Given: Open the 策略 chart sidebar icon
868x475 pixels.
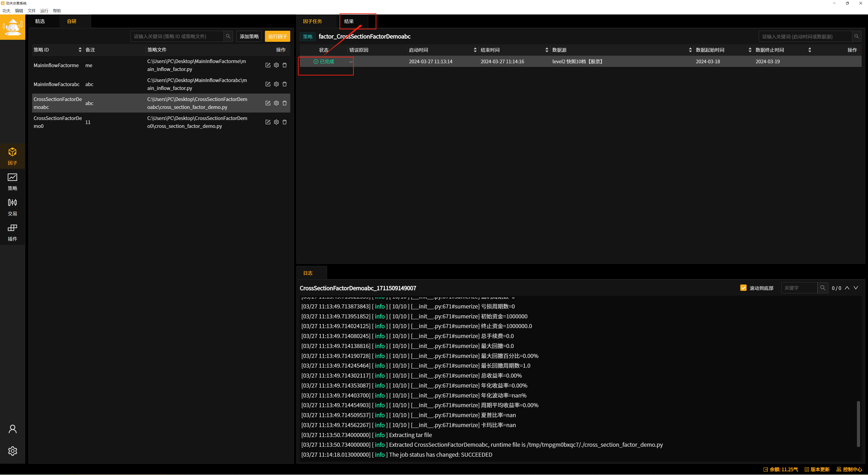Looking at the screenshot, I should pos(12,182).
